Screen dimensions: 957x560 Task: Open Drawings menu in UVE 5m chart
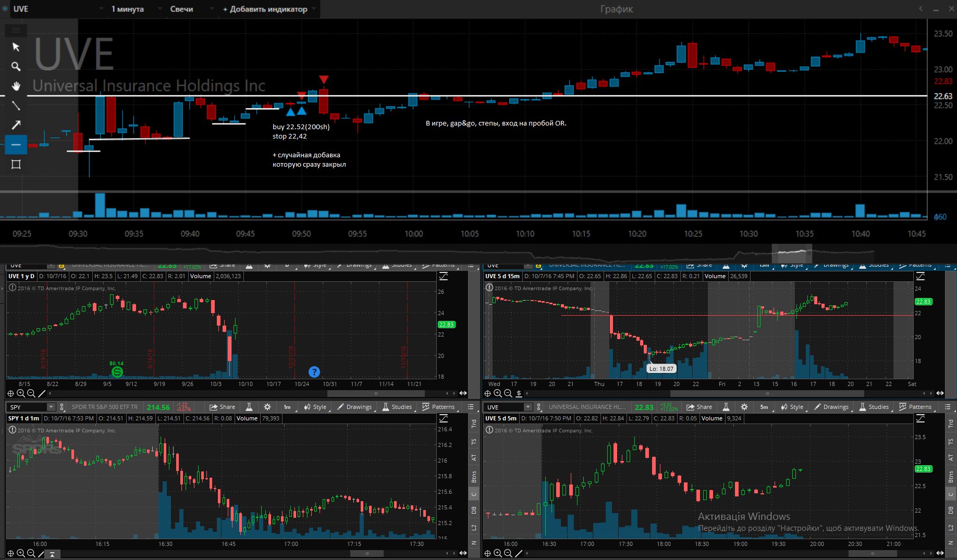tap(831, 407)
